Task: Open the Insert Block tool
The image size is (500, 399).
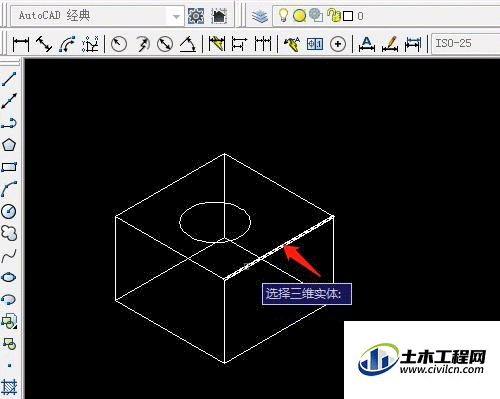Action: [x=9, y=321]
